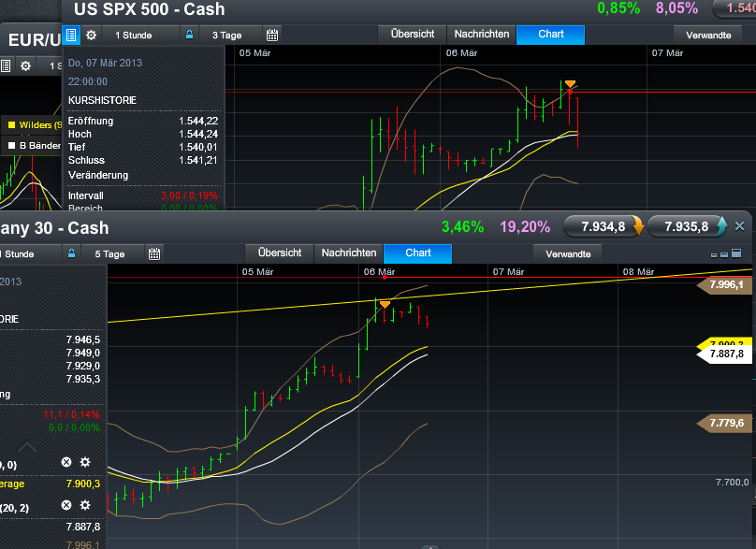This screenshot has height=549, width=756.
Task: Open the Übersicht tab on Germany 30
Action: pyautogui.click(x=279, y=253)
